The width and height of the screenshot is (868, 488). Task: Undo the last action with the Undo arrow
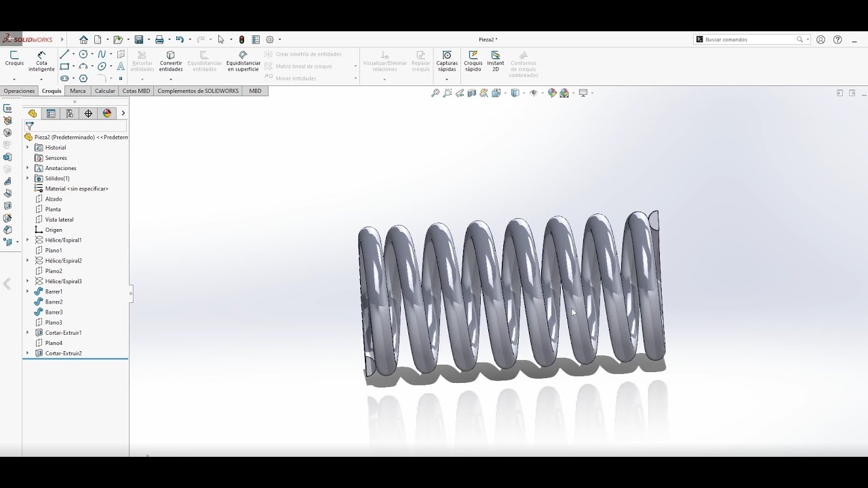[x=180, y=39]
